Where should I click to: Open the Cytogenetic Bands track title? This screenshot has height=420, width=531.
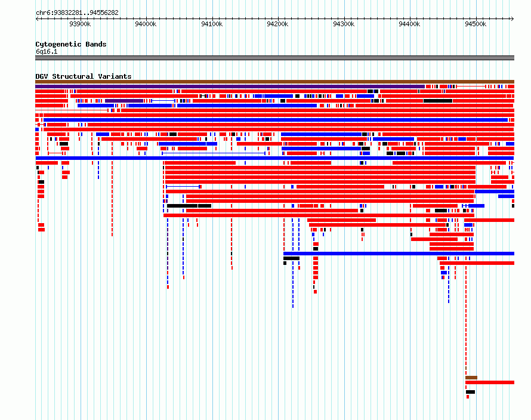coord(71,44)
